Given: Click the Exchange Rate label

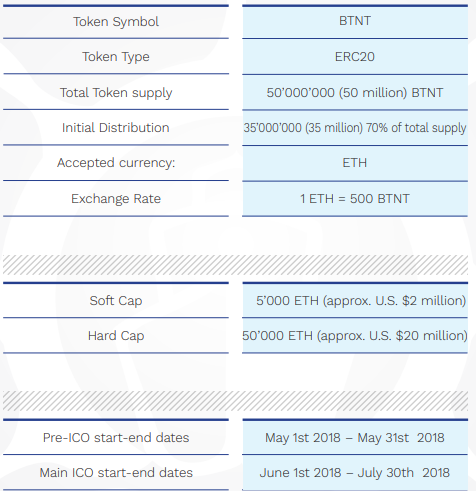Looking at the screenshot, I should point(116,199).
